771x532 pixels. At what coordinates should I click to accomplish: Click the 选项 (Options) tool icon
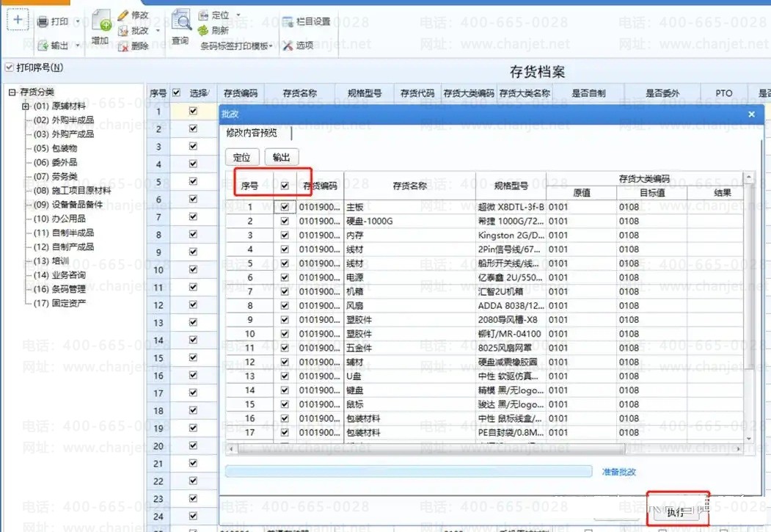[288, 45]
